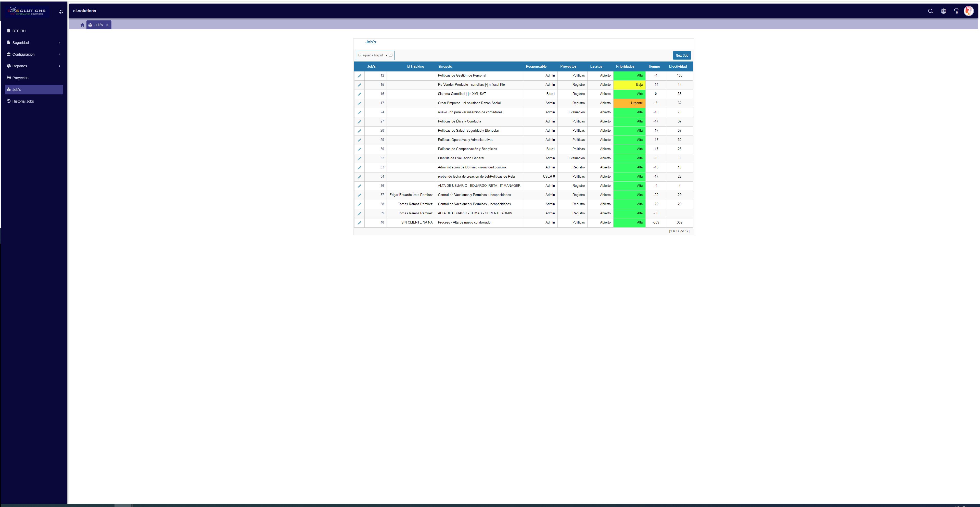This screenshot has height=507, width=980.
Task: Sort by the Prioridades column header
Action: pyautogui.click(x=625, y=67)
